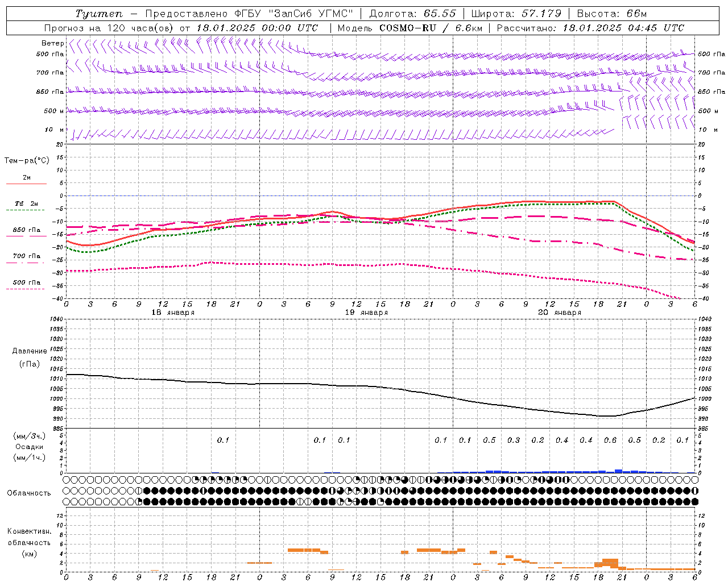Click the right '10 м' wind level label
The height and width of the screenshot is (582, 728).
click(708, 130)
